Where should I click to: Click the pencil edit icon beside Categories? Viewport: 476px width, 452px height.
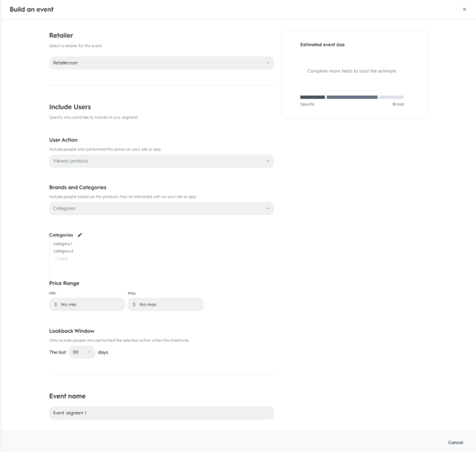80,235
